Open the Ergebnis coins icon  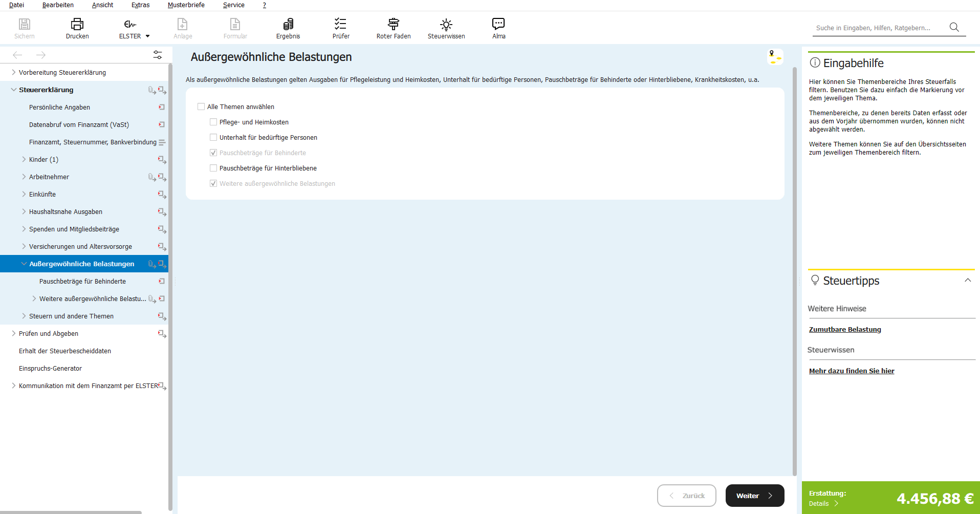288,24
